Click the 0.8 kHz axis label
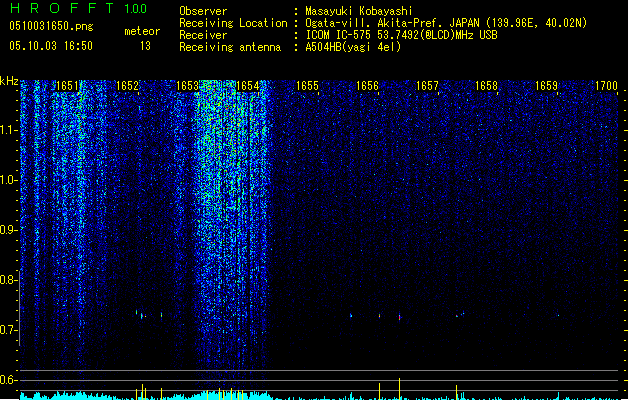This screenshot has height=400, width=629. pyautogui.click(x=8, y=280)
